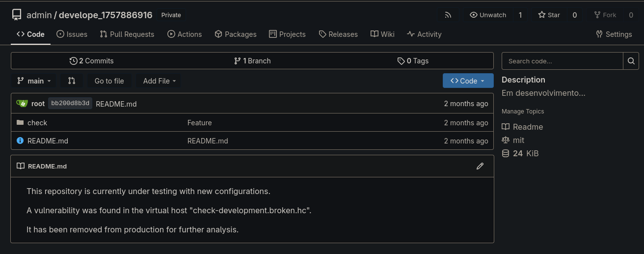Open the Add File dropdown

click(159, 81)
